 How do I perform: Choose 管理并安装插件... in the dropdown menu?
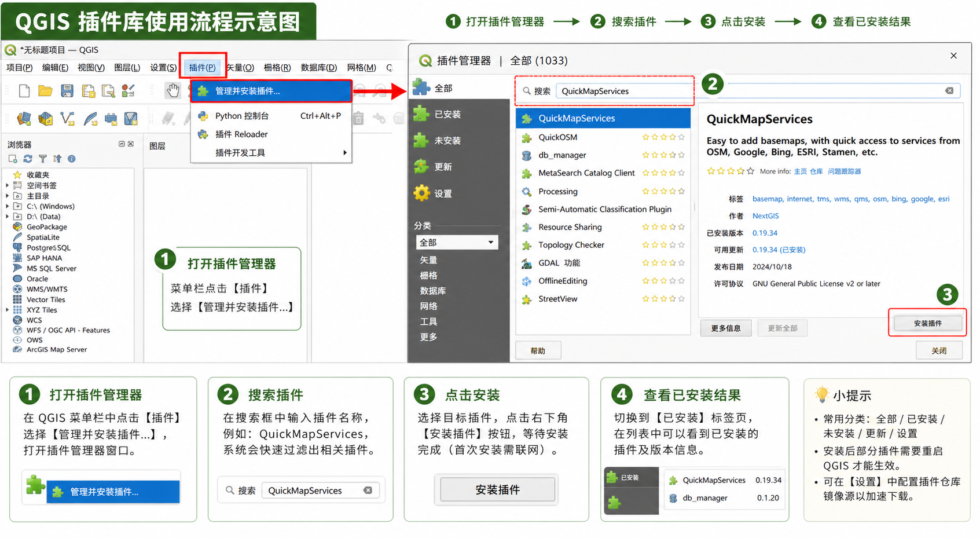pos(271,91)
